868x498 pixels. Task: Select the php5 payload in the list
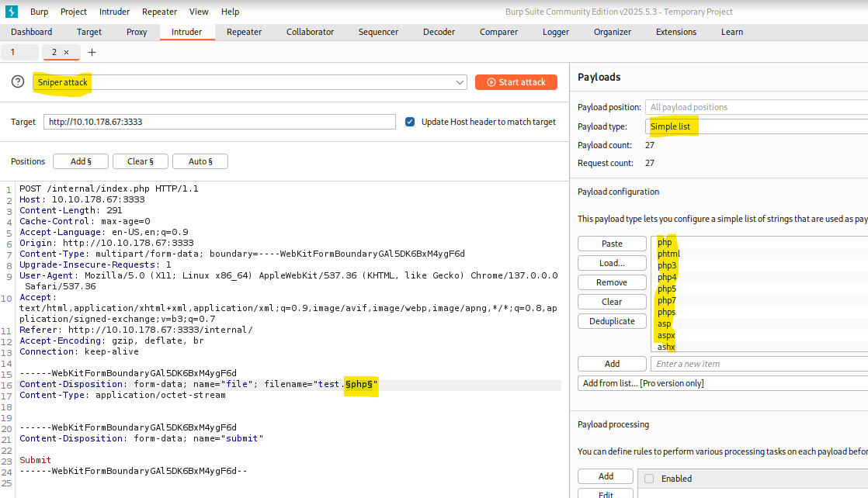[x=667, y=289]
